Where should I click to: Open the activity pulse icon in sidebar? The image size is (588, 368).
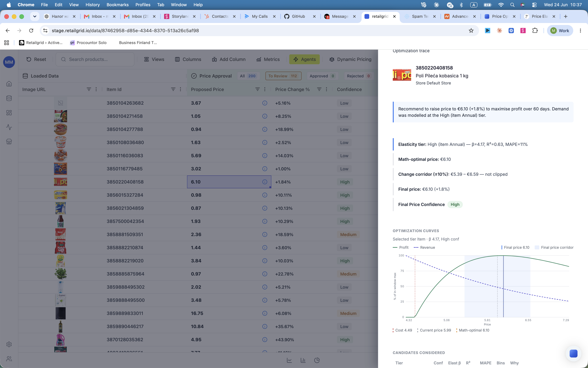(9, 127)
